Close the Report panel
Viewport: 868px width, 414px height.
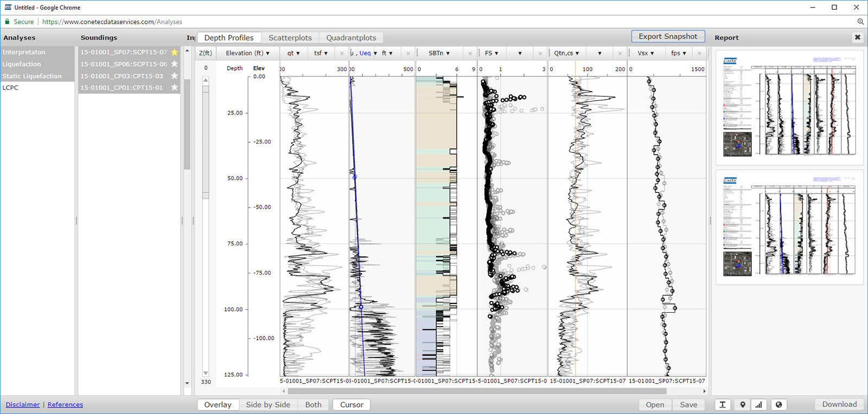858,37
